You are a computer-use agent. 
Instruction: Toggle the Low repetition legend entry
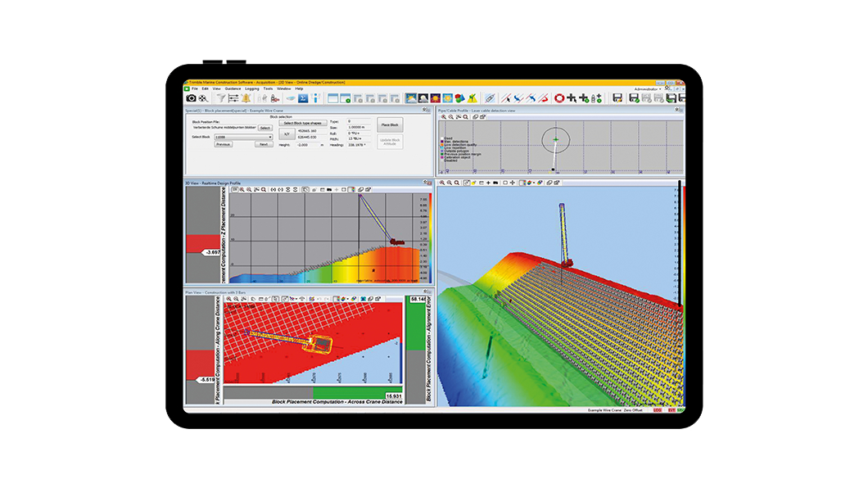coord(450,147)
